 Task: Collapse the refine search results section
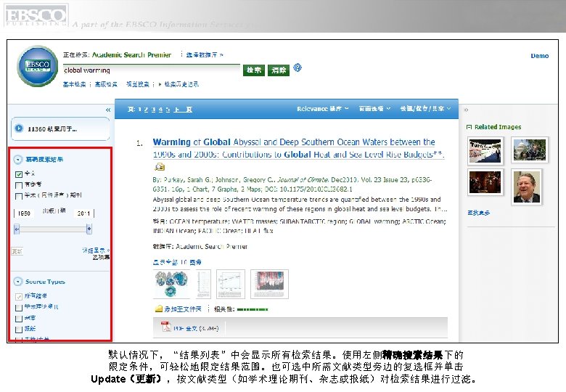coord(17,160)
